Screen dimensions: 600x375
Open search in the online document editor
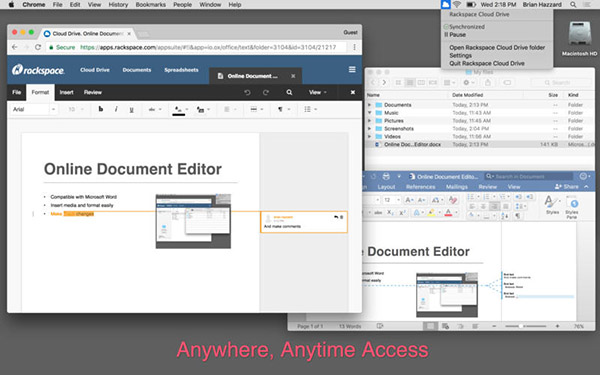coord(289,92)
